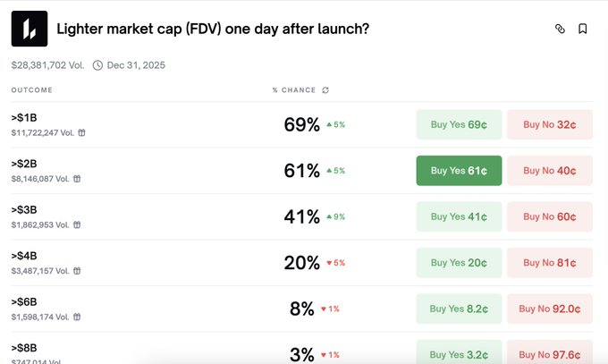Click Buy Yes 20¢ for >$4B
This screenshot has height=364, width=608.
tap(459, 263)
